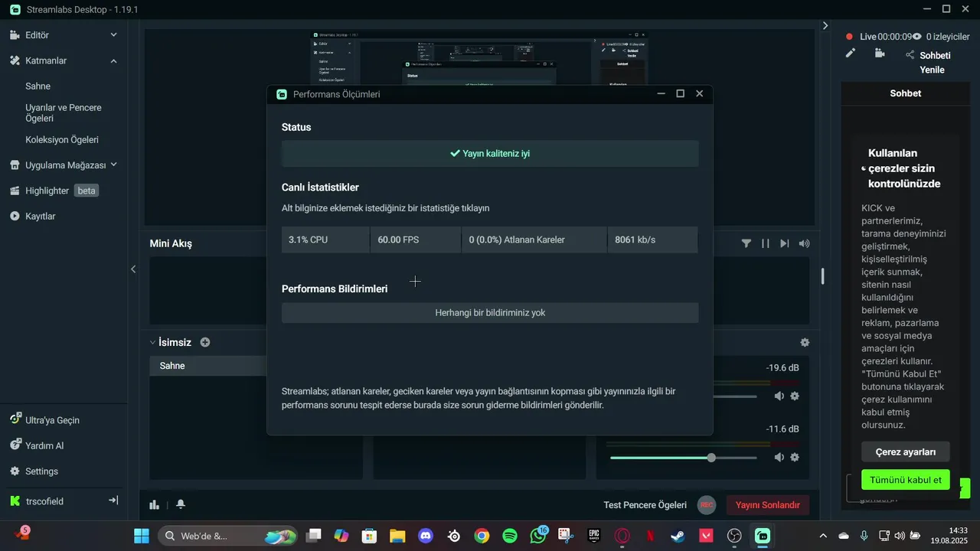Open audio mixer advanced settings gear

coord(805,343)
